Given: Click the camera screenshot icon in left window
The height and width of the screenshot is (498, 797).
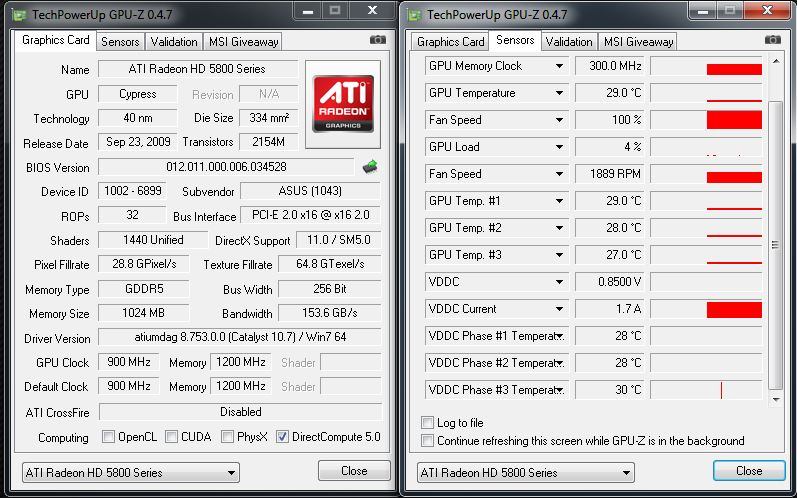Looking at the screenshot, I should [378, 40].
